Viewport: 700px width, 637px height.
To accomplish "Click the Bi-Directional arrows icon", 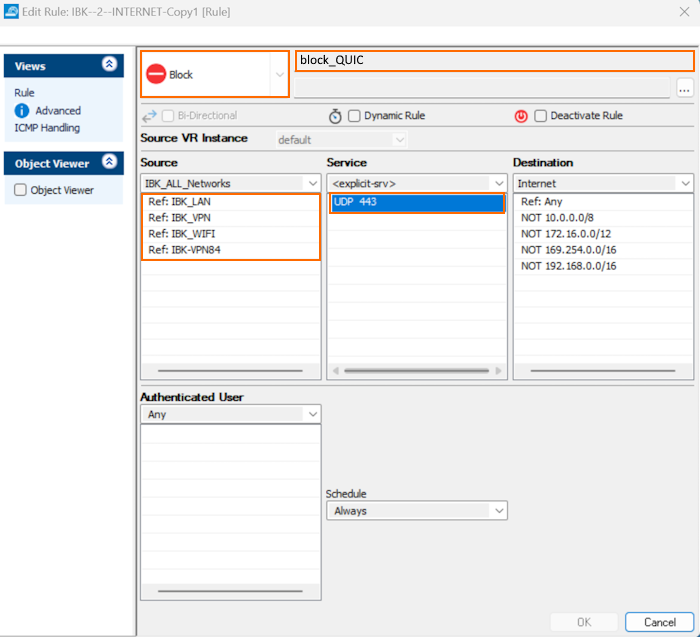I will point(150,116).
